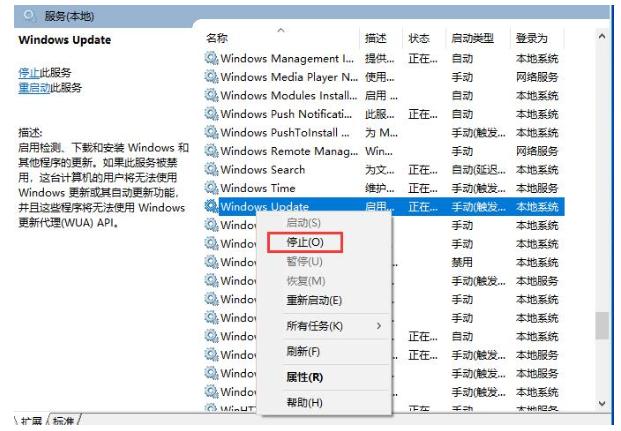Choose 重新启动(E) in the context menu

tap(314, 300)
